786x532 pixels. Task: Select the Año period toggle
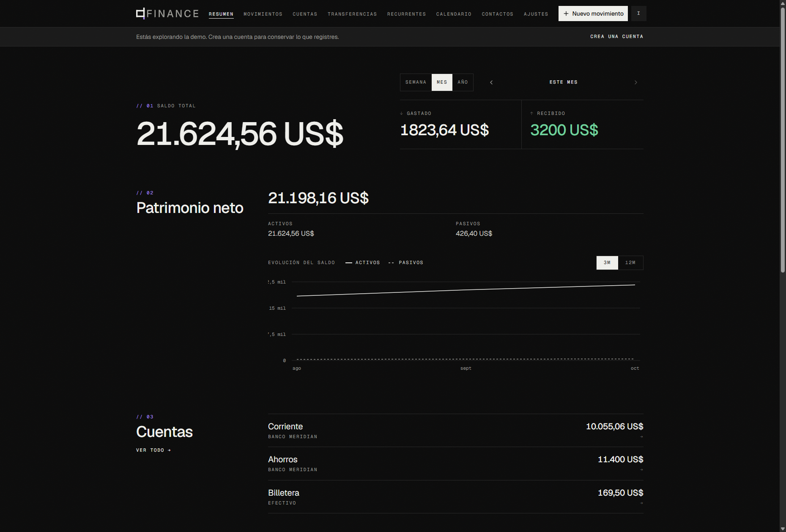tap(463, 82)
